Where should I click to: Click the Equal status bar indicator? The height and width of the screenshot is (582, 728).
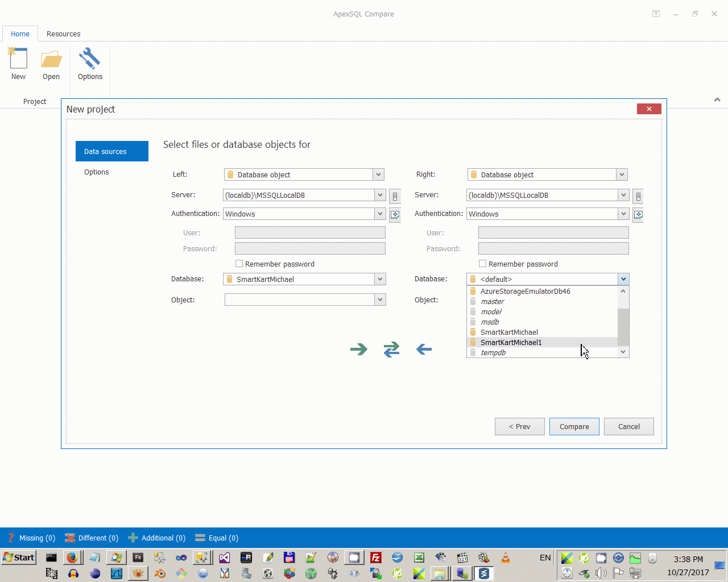click(217, 538)
